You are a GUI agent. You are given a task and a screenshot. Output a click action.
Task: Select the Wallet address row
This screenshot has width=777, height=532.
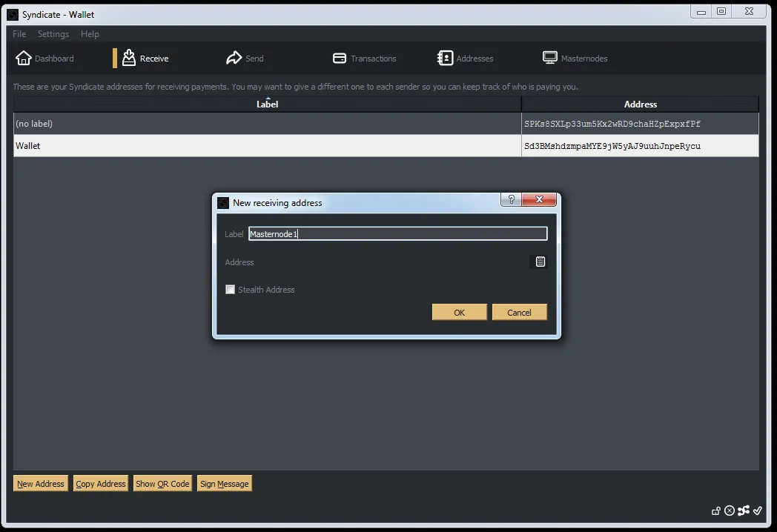point(386,146)
